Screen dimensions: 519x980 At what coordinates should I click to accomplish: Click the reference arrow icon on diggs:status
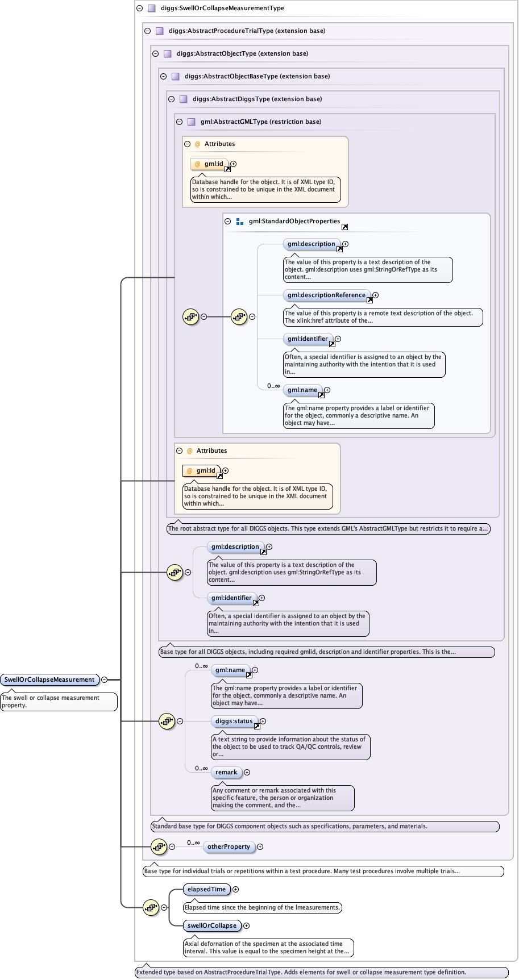pos(257,726)
